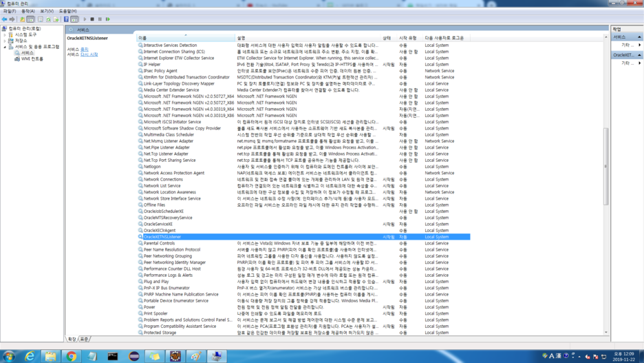This screenshot has height=363, width=644.
Task: Click the vertical scrollbar thumb of services list
Action: 605,166
